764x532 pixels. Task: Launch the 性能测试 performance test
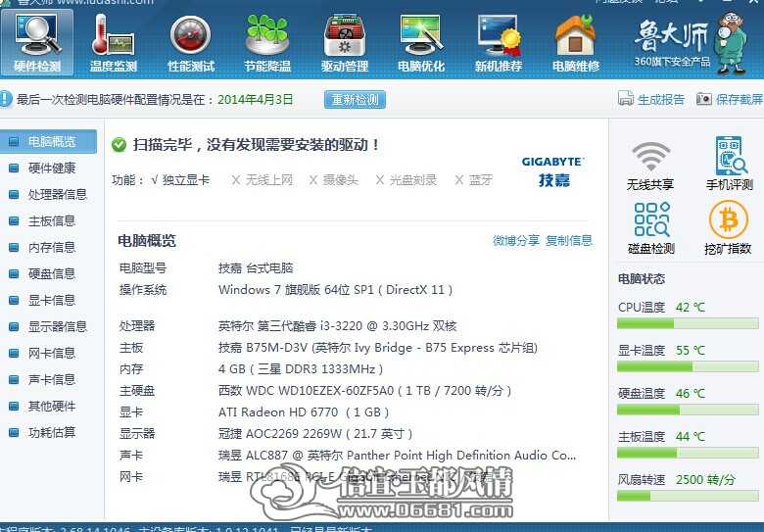pyautogui.click(x=191, y=42)
